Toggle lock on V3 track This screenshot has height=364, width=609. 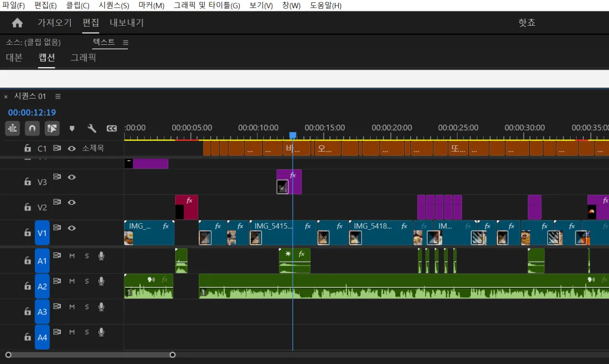point(28,182)
